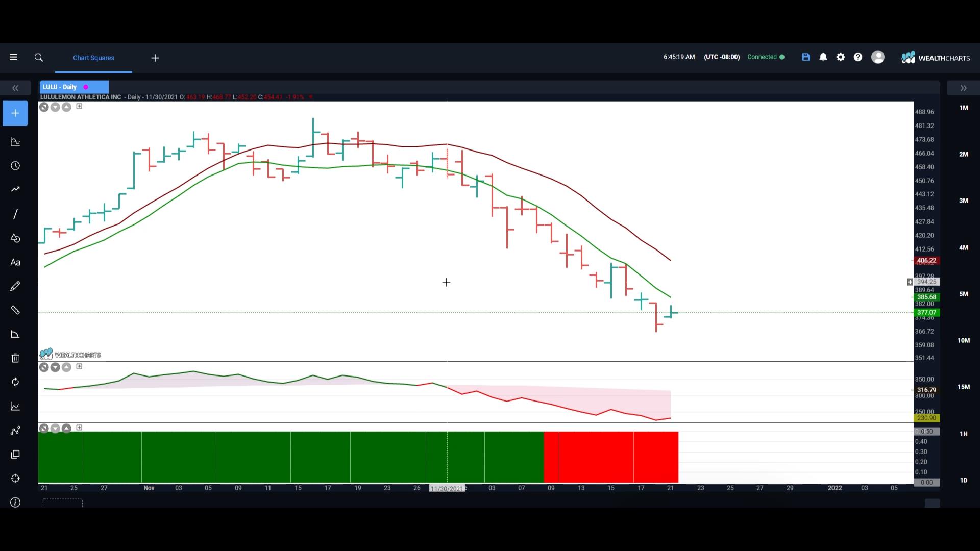
Task: Click the 316.79 indicator value label
Action: 926,390
